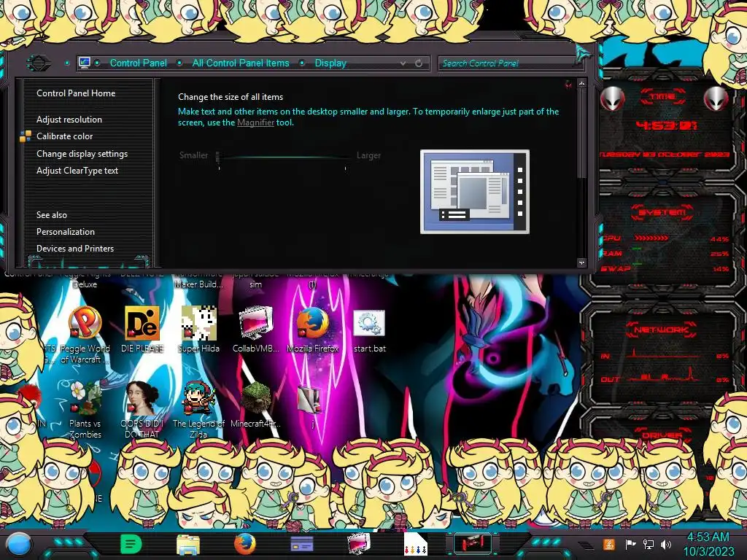Select All Control Panel Items breadcrumb

click(241, 63)
